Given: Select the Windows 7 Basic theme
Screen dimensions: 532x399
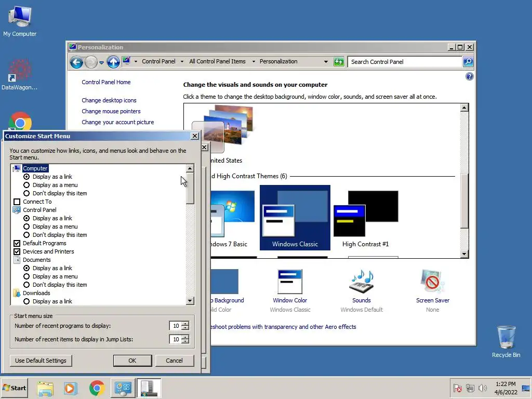Looking at the screenshot, I should coord(232,218).
